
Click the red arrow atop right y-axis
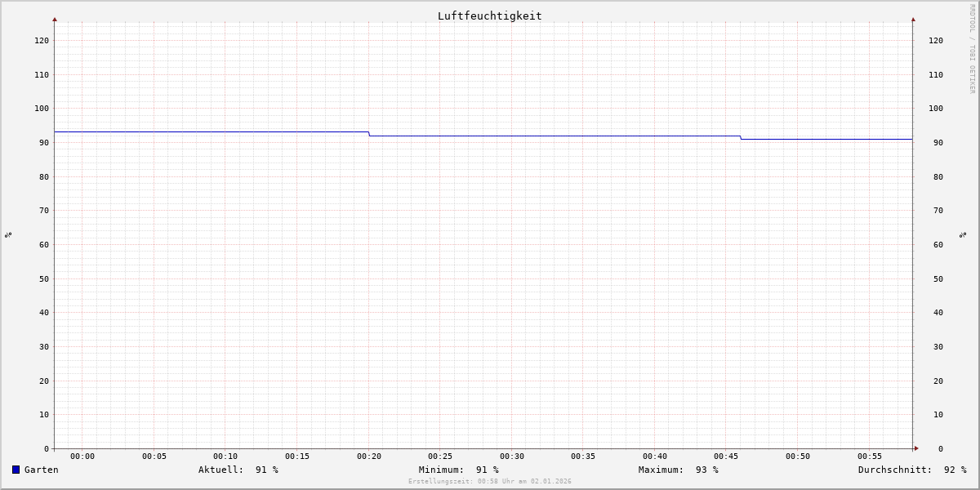pos(913,19)
